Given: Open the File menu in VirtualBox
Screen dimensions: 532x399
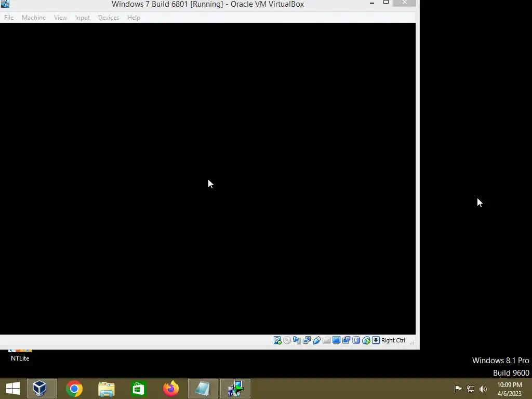Looking at the screenshot, I should tap(9, 18).
